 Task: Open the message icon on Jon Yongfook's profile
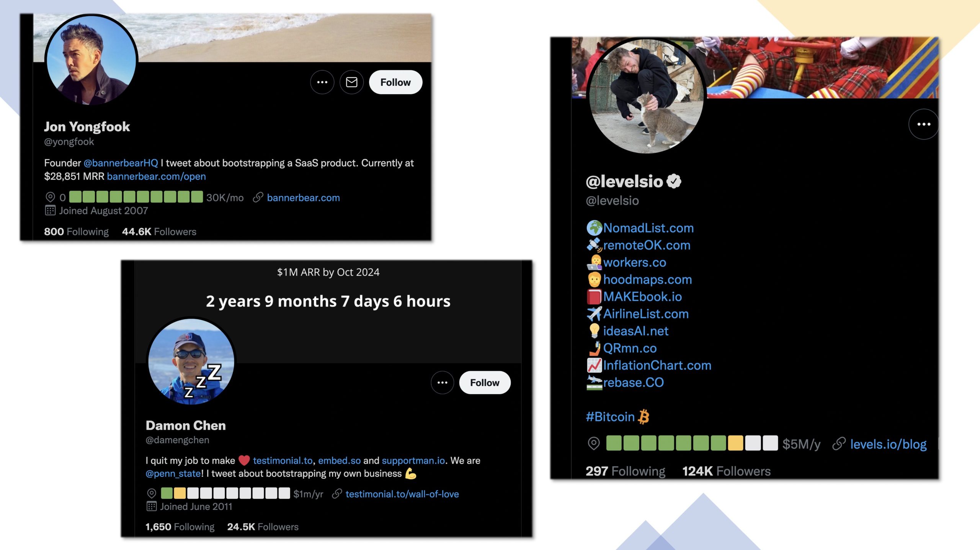point(351,82)
